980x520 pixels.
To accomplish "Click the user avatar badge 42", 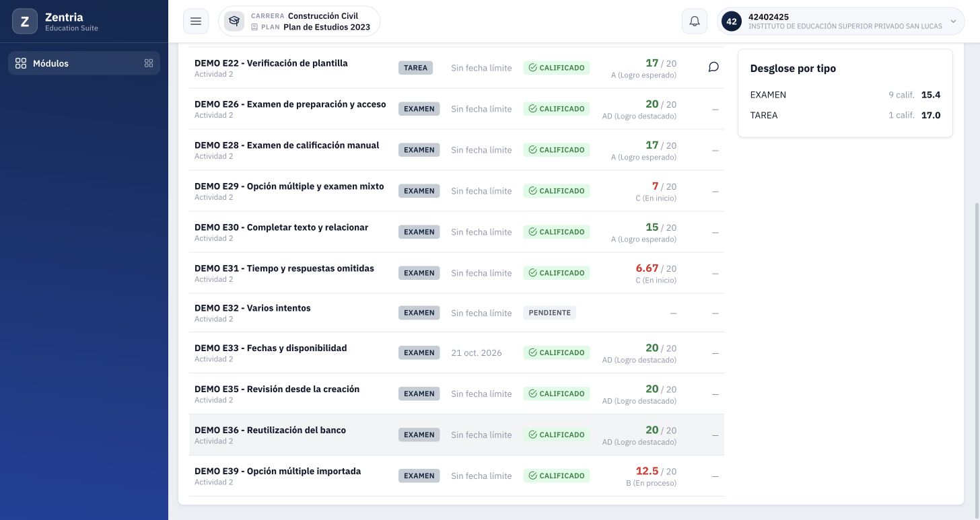I will point(732,22).
